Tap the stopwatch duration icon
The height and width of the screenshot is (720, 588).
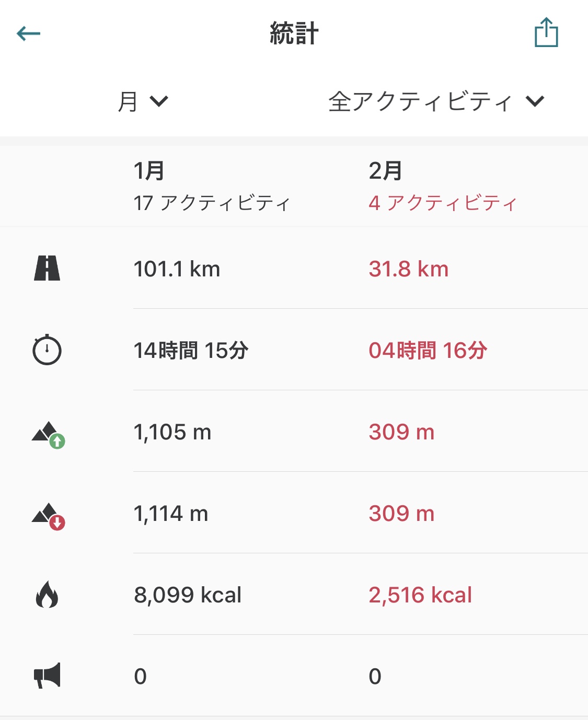[47, 349]
